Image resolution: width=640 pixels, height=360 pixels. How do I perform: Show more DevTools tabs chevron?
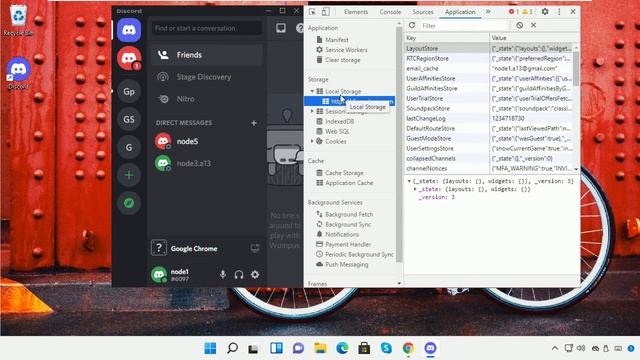[x=488, y=12]
